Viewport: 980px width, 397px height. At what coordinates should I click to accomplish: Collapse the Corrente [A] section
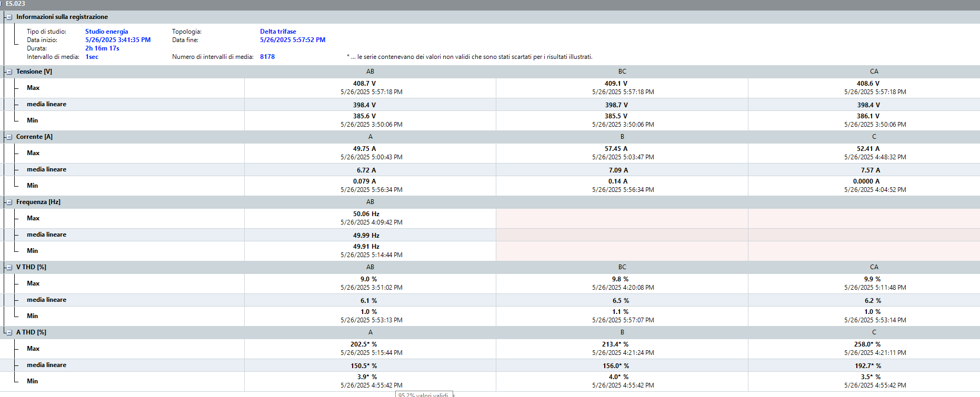9,137
